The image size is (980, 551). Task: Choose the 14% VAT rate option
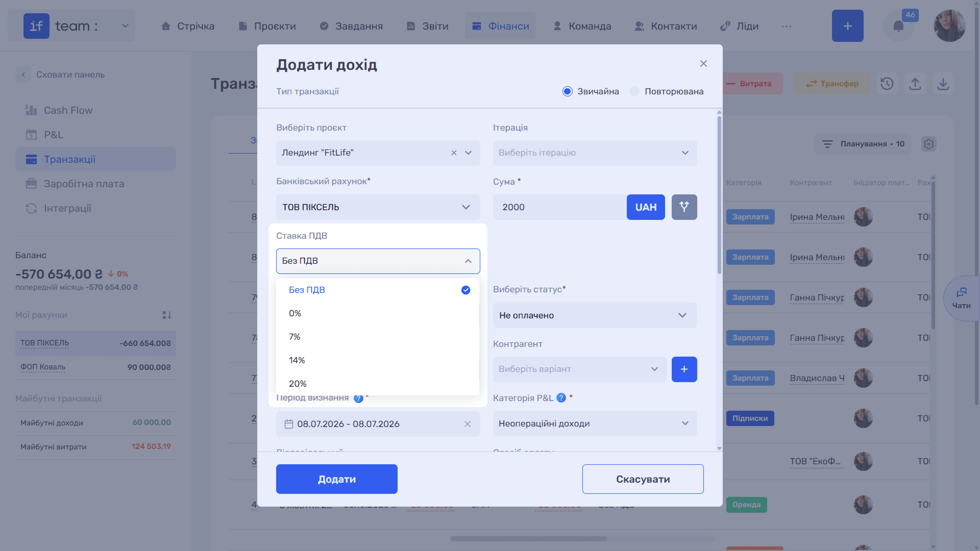378,360
